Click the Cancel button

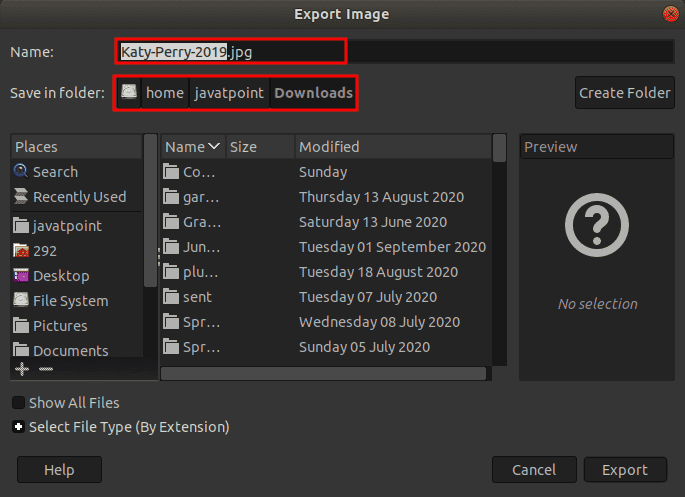(534, 469)
